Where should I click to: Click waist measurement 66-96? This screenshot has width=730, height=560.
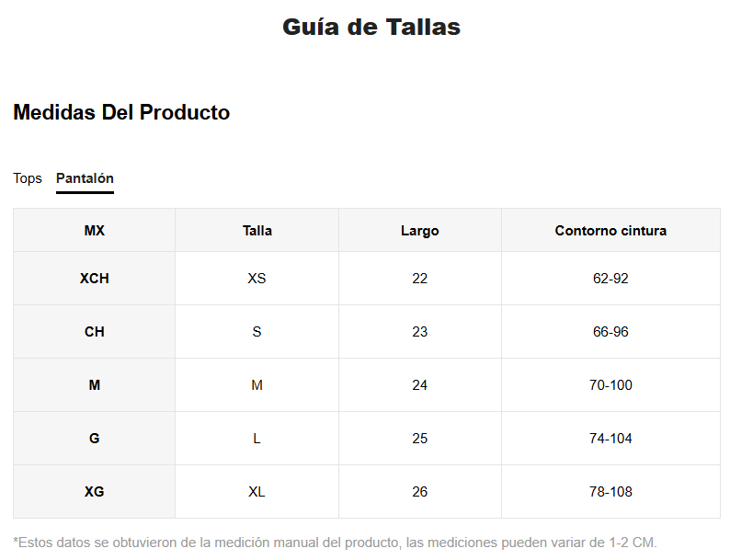[610, 332]
